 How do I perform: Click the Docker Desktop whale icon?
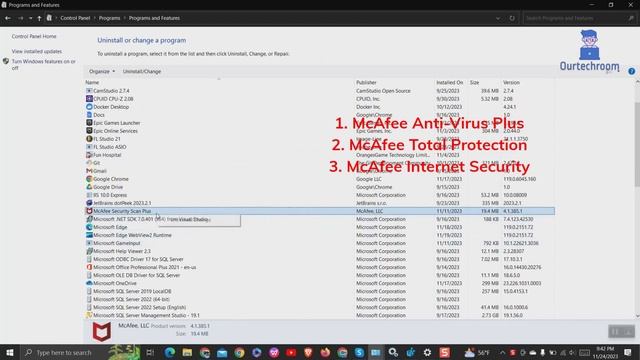89,107
